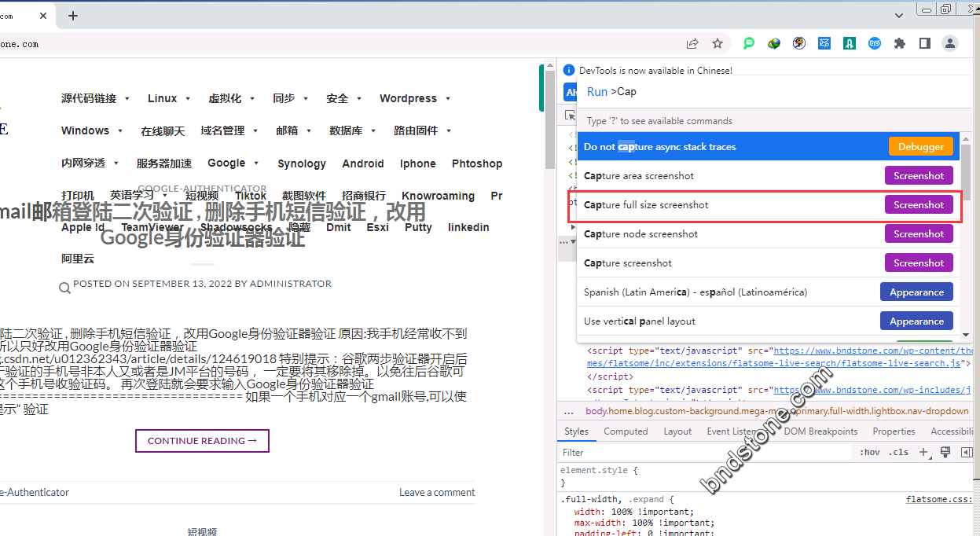Toggle the :hov element state panel

point(869,453)
